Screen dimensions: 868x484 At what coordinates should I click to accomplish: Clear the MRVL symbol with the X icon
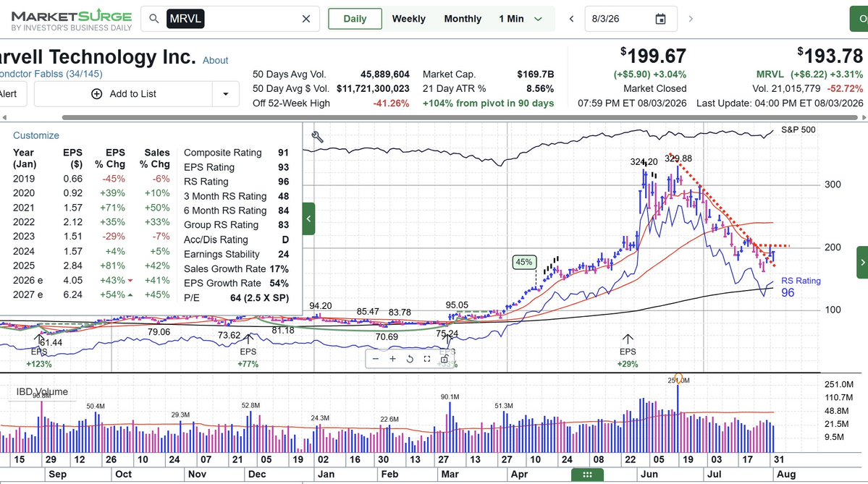coord(306,19)
